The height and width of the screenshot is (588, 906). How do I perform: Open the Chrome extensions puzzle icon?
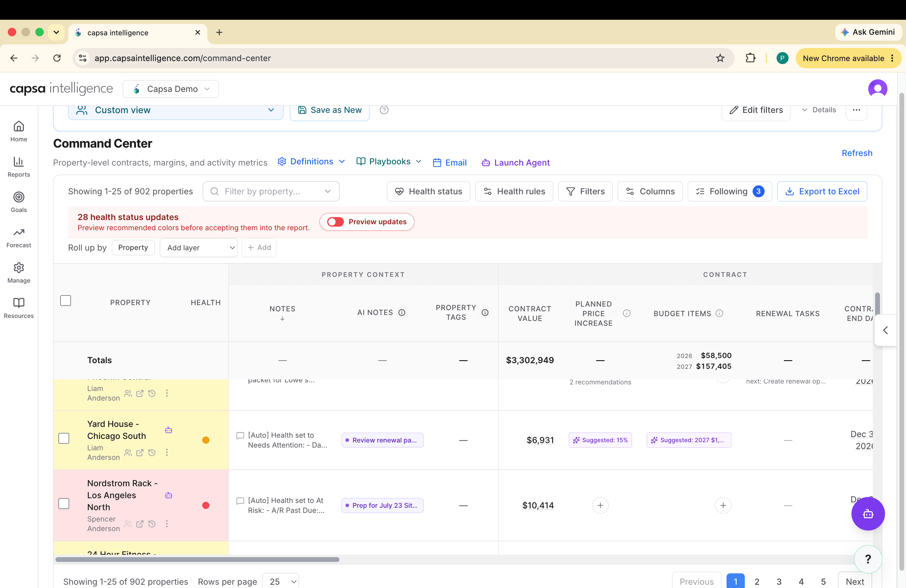point(750,58)
